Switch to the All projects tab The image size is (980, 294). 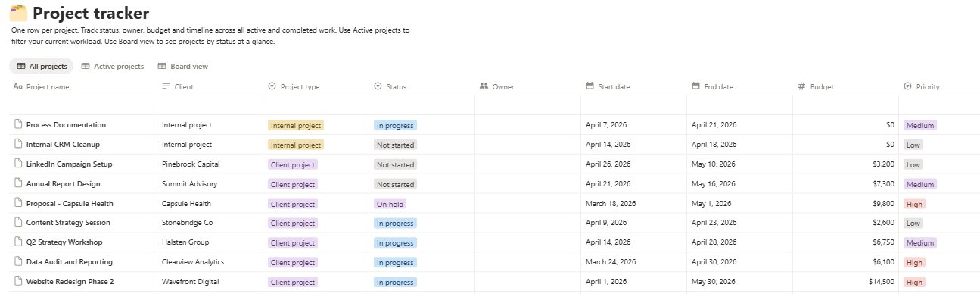coord(42,67)
